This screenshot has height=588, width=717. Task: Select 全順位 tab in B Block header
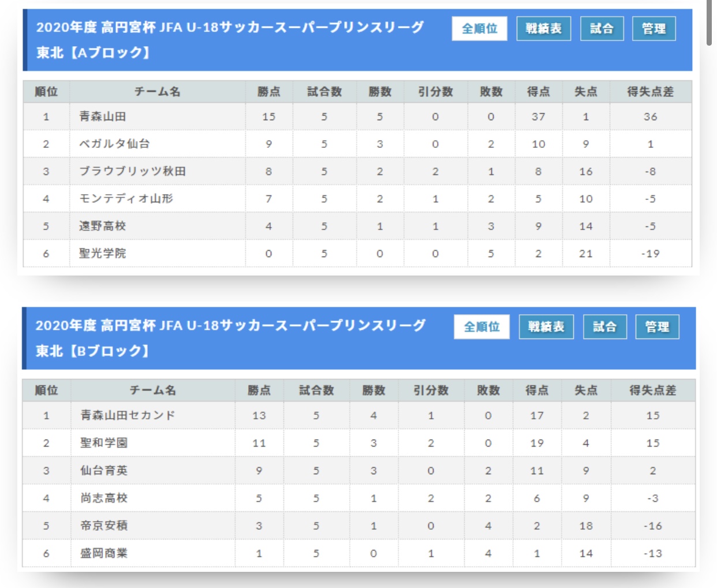pyautogui.click(x=481, y=327)
